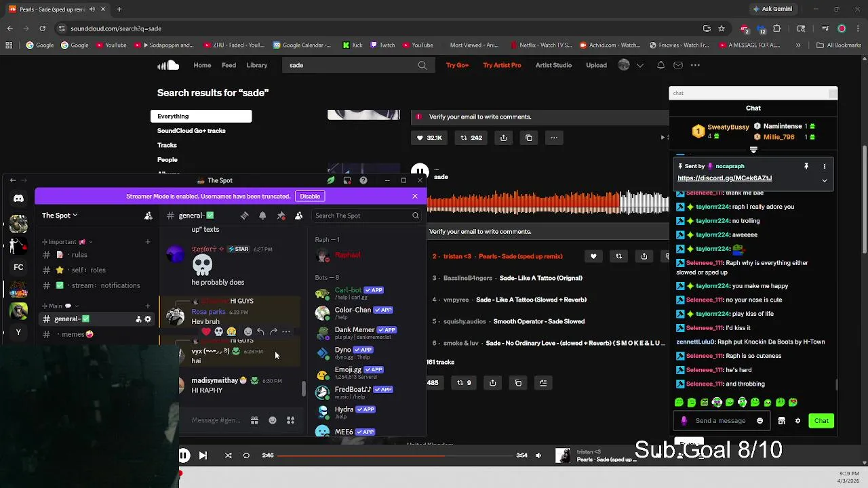Viewport: 868px width, 488px height.
Task: Open notification settings bell in Discord header
Action: click(x=262, y=216)
